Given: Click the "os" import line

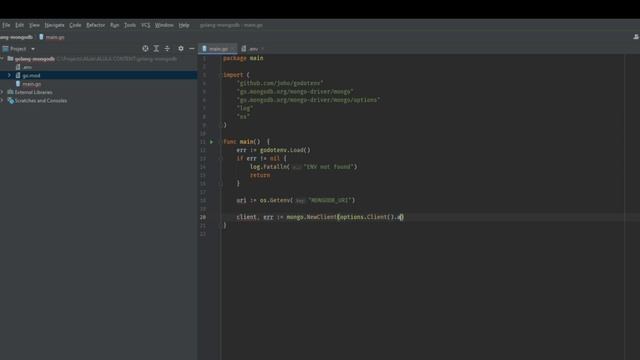Looking at the screenshot, I should click(243, 117).
